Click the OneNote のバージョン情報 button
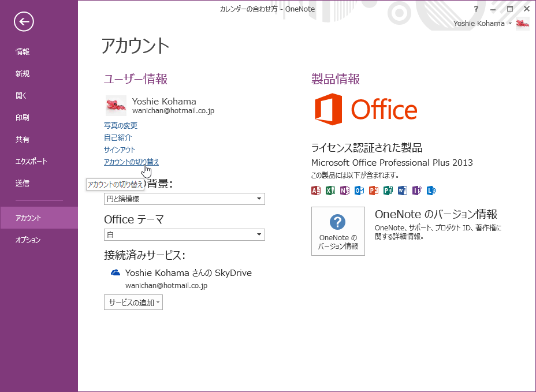 coord(338,231)
